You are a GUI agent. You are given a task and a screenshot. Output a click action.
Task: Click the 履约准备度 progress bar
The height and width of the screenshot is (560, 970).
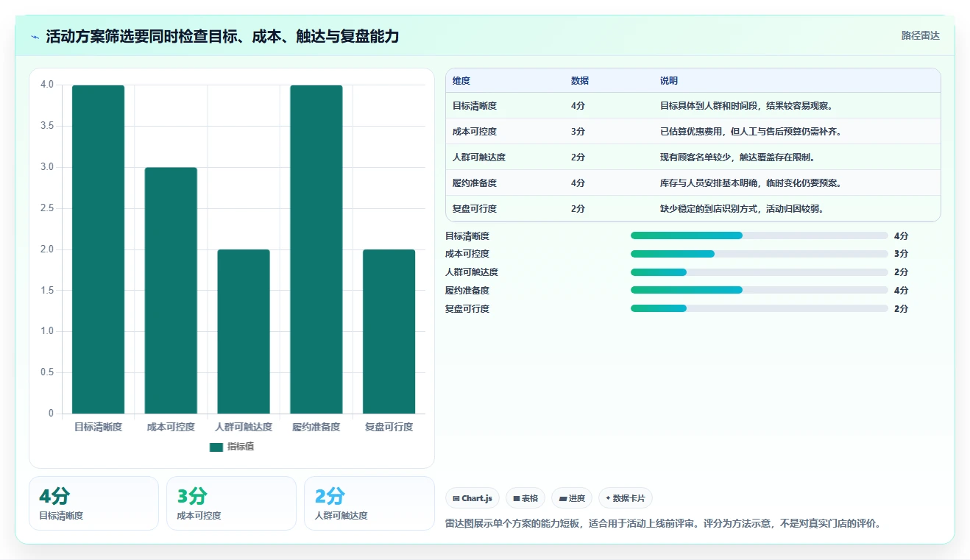pos(760,290)
